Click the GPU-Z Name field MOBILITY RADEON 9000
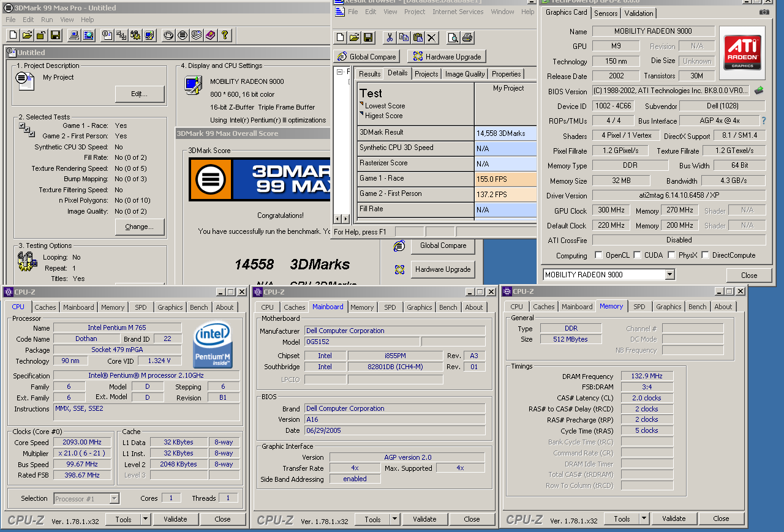The image size is (784, 532). (x=654, y=31)
